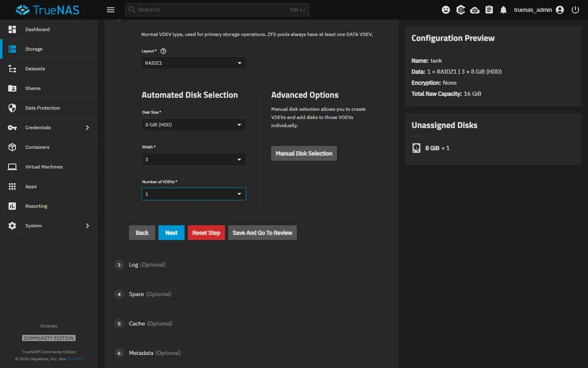588x368 pixels.
Task: Click Save And Go To Review
Action: [263, 233]
